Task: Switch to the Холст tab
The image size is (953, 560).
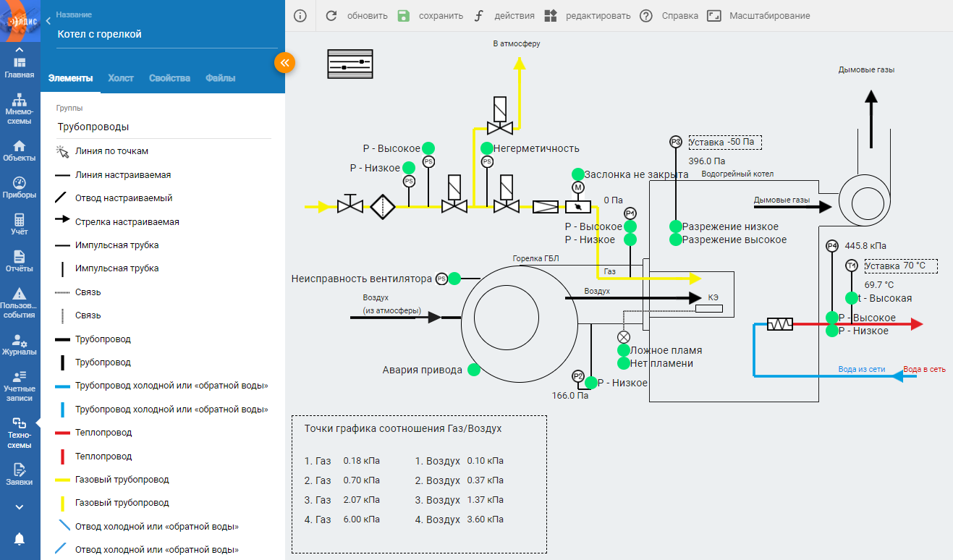Action: coord(121,78)
